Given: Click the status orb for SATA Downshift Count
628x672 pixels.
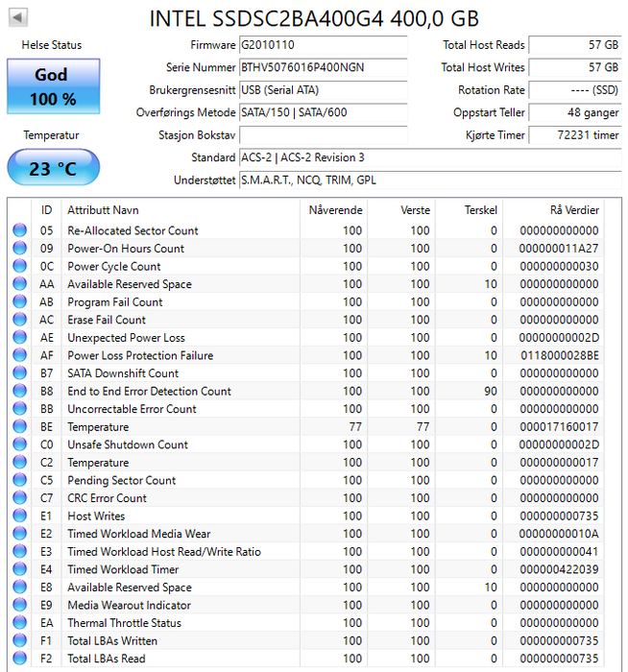Looking at the screenshot, I should [19, 373].
